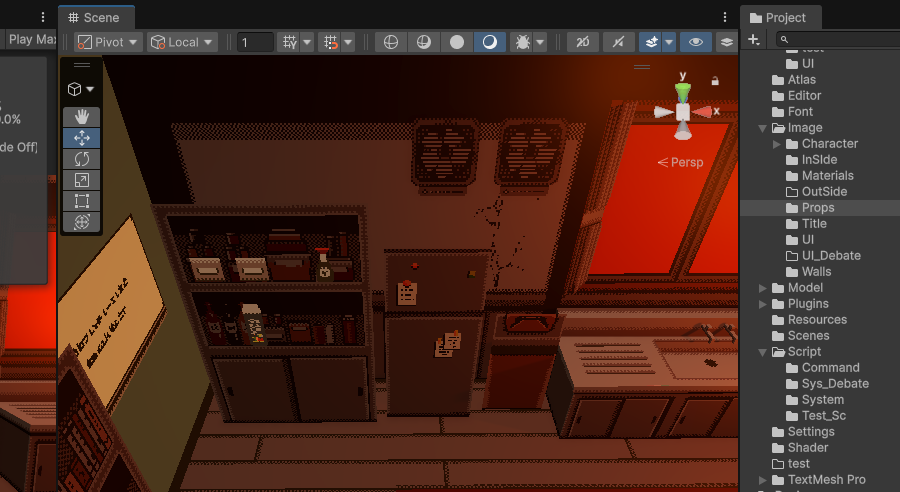Switch to wireframe draw mode
The height and width of the screenshot is (492, 900).
[391, 42]
